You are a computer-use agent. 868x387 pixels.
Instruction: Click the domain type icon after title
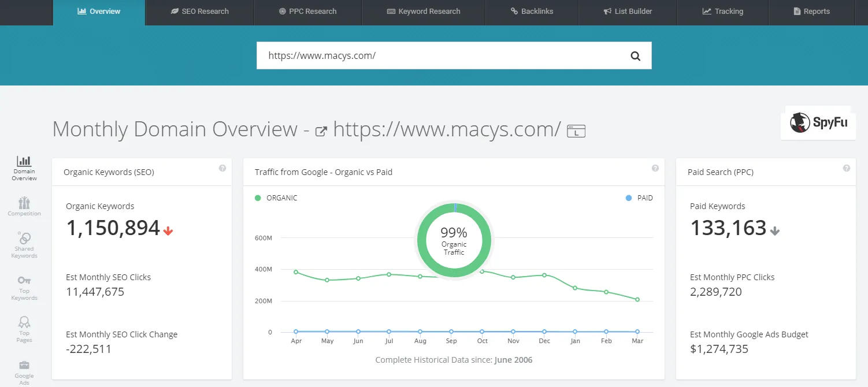tap(576, 131)
